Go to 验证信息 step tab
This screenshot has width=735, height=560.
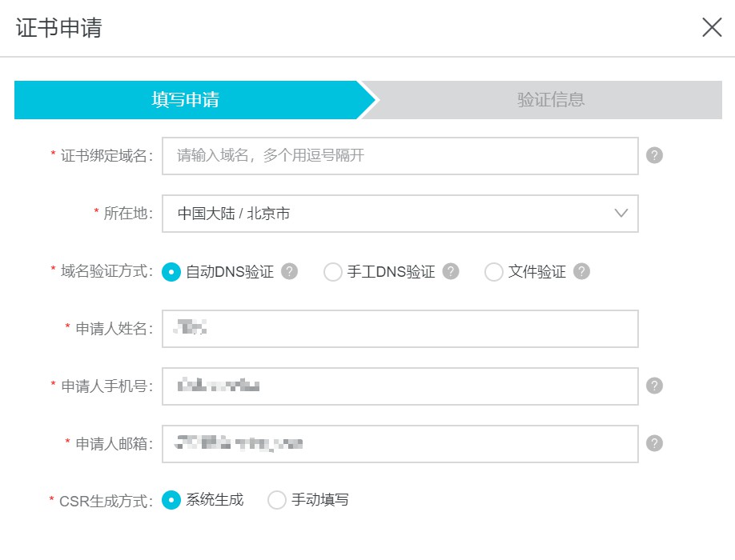click(551, 100)
